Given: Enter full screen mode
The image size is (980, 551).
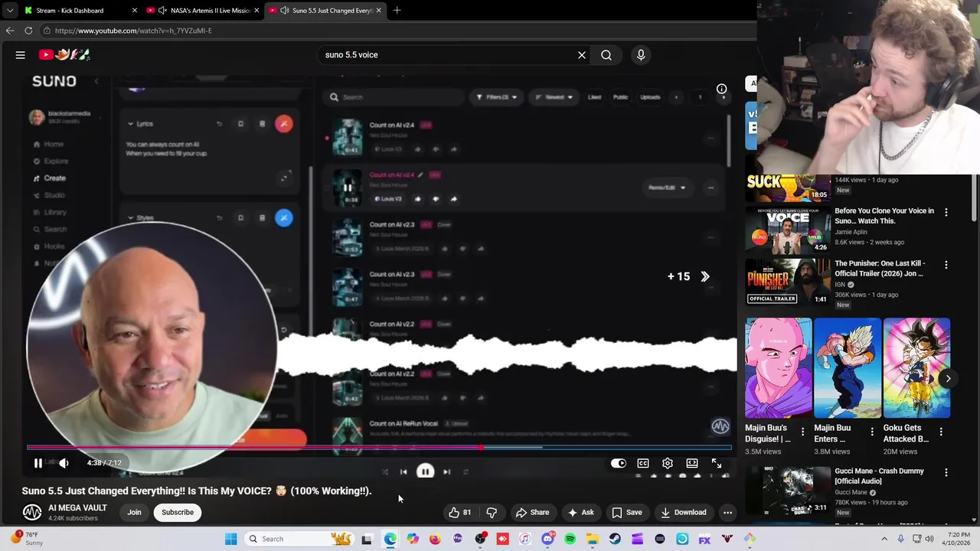Looking at the screenshot, I should tap(717, 463).
